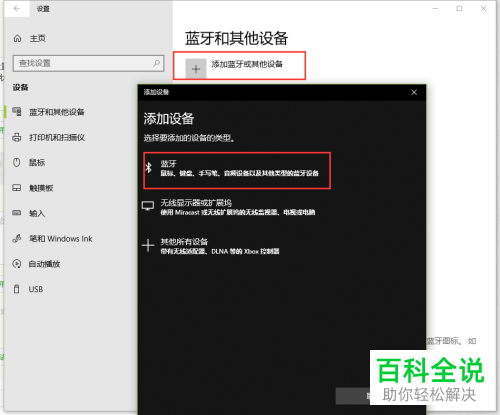Click the plus icon for 其他所有设备
500x415 pixels.
click(x=148, y=246)
